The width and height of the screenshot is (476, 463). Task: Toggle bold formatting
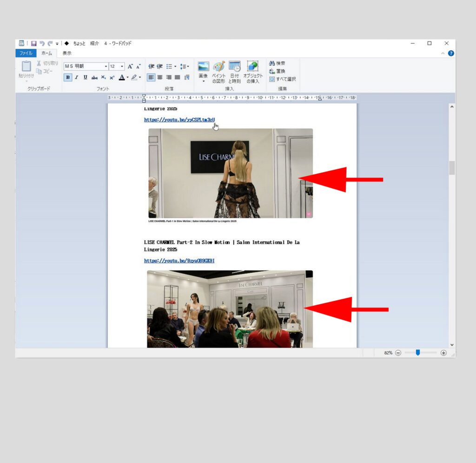pos(68,77)
